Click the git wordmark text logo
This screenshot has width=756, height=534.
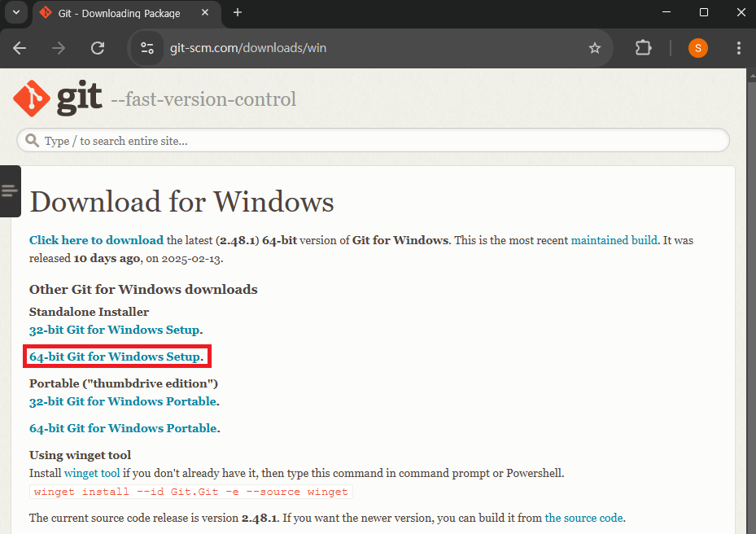tap(79, 98)
